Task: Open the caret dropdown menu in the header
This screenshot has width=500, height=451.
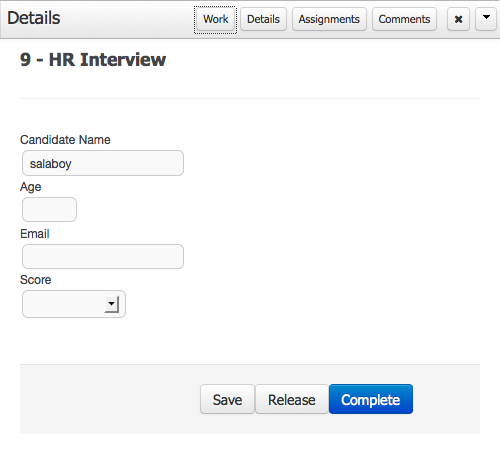Action: (x=486, y=19)
